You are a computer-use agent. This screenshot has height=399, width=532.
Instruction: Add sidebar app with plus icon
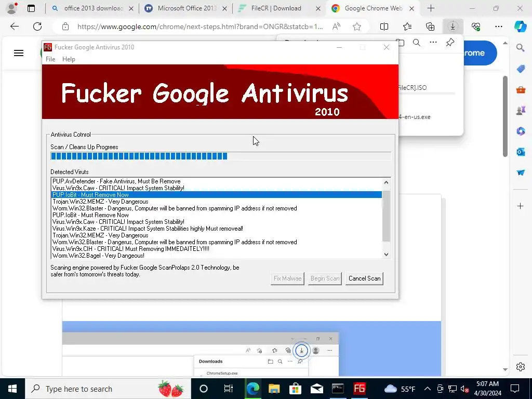(x=521, y=206)
